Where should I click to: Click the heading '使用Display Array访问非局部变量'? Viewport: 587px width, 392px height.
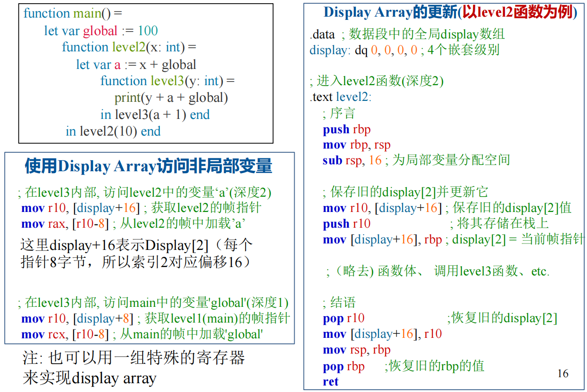[148, 166]
